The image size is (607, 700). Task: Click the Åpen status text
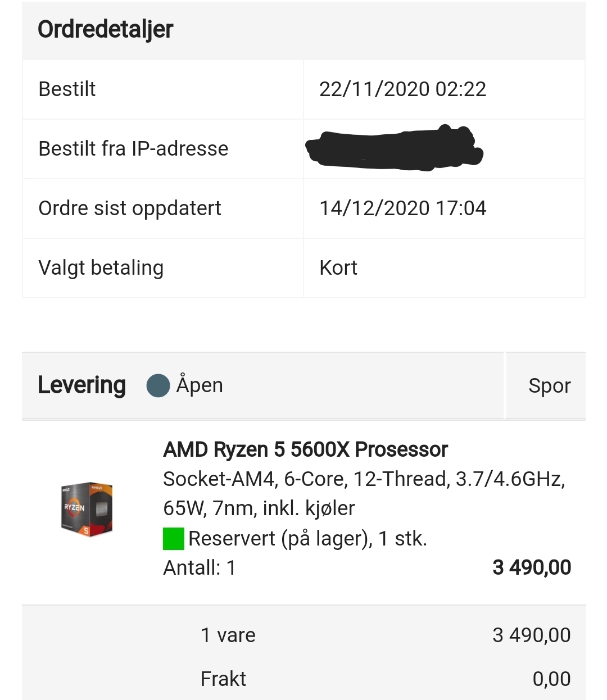[x=200, y=385]
